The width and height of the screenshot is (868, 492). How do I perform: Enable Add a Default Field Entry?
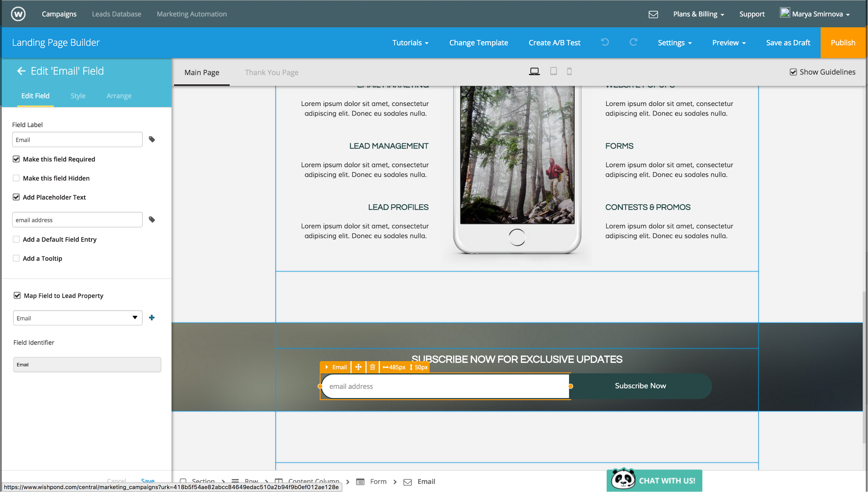click(x=16, y=239)
